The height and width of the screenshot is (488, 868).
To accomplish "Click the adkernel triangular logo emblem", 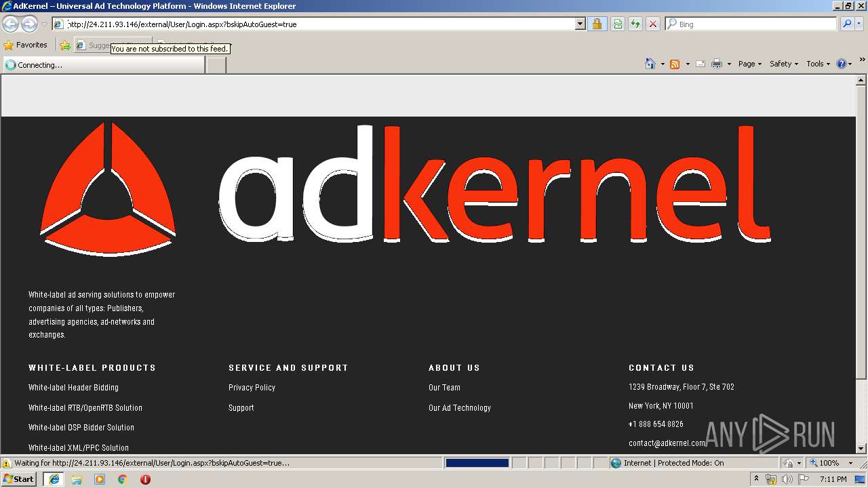I will 108,189.
